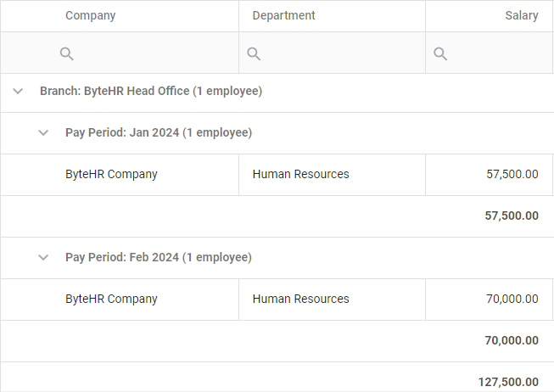The width and height of the screenshot is (554, 392).
Task: Select the Branch: ByteHR Head Office row label
Action: pos(151,91)
